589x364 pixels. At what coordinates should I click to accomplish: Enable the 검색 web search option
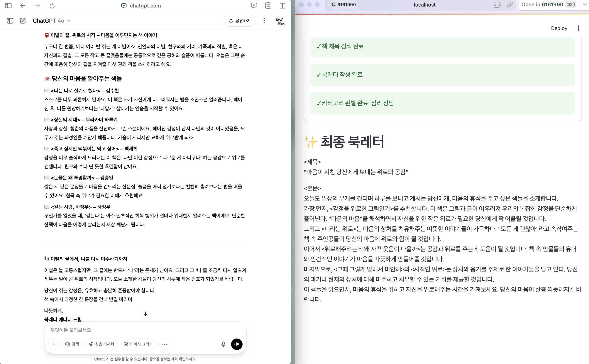tap(72, 344)
